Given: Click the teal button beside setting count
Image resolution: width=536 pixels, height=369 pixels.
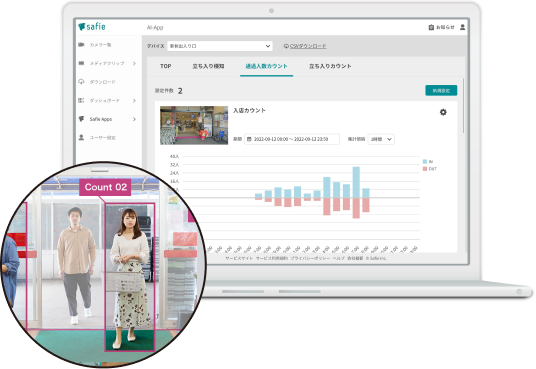Looking at the screenshot, I should (441, 91).
